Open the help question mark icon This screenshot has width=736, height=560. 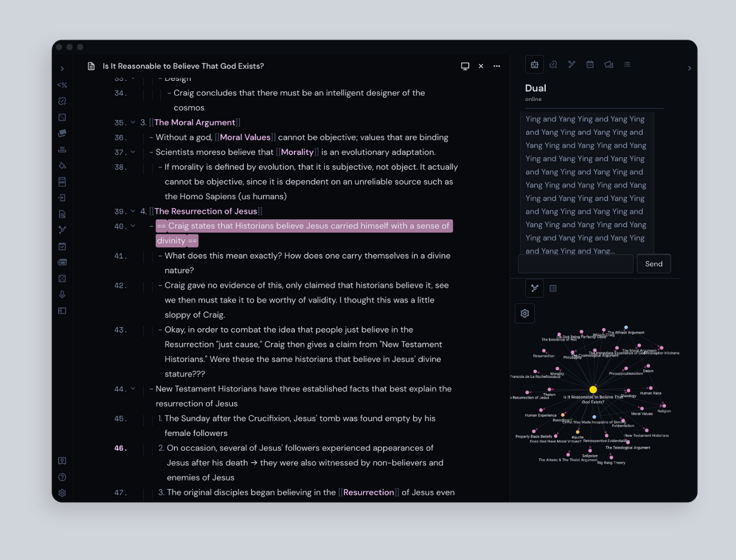[x=62, y=477]
